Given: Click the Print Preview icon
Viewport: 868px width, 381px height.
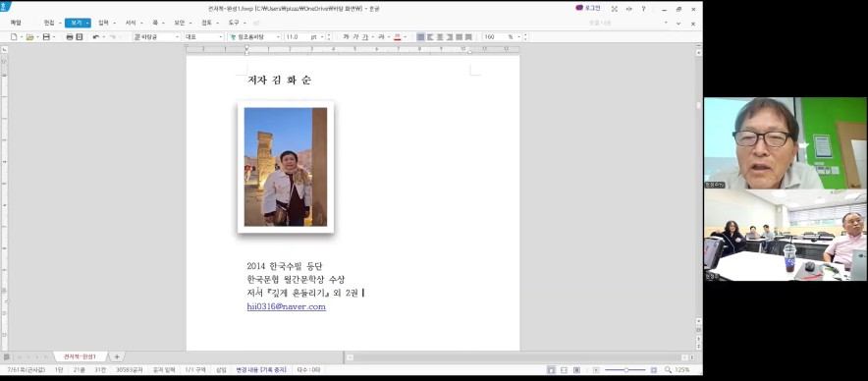Looking at the screenshot, I should click(x=80, y=37).
